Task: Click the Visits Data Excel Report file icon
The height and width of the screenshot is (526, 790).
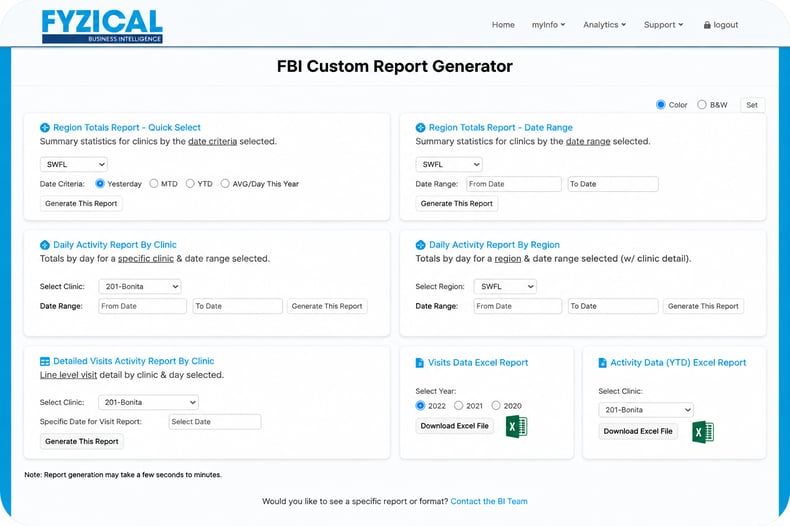Action: [419, 363]
